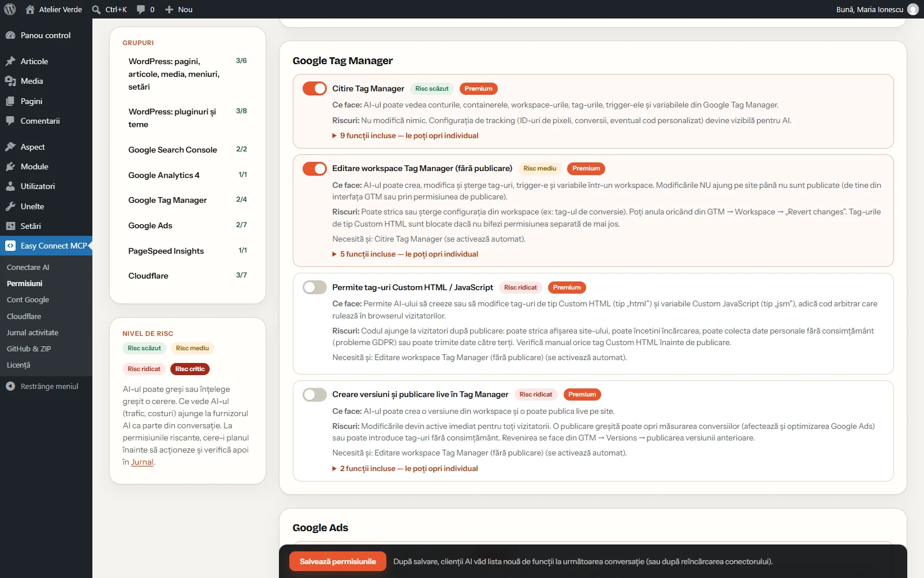
Task: Jump to Google Search Console group
Action: tap(188, 150)
